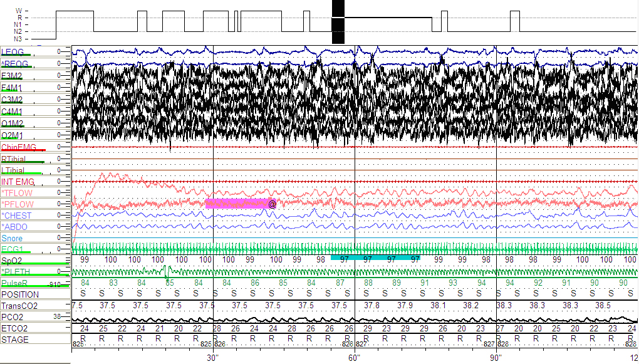Select the ChinEMG channel label

tap(19, 147)
